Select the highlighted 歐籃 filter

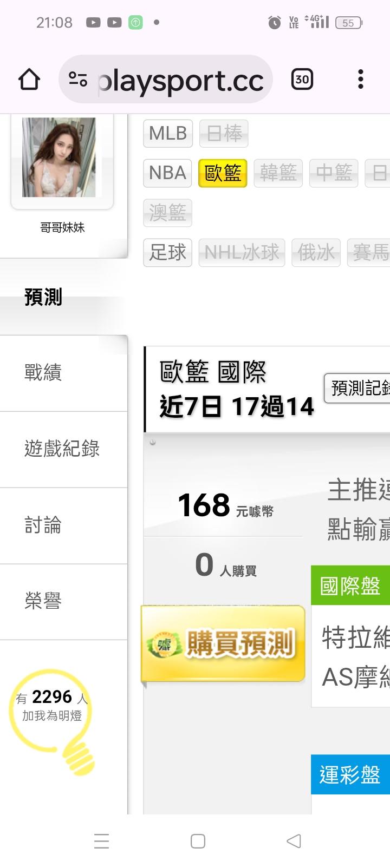(223, 173)
